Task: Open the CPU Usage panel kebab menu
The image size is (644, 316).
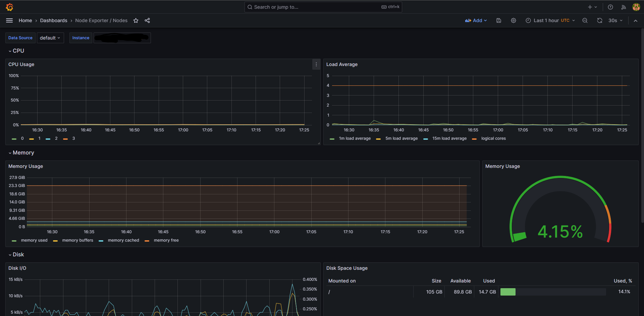Action: (x=316, y=64)
